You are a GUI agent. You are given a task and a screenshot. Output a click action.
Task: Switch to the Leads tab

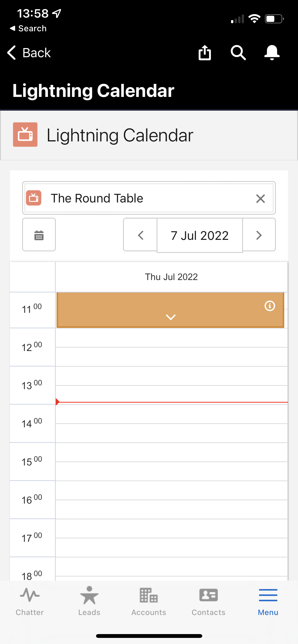click(x=89, y=601)
